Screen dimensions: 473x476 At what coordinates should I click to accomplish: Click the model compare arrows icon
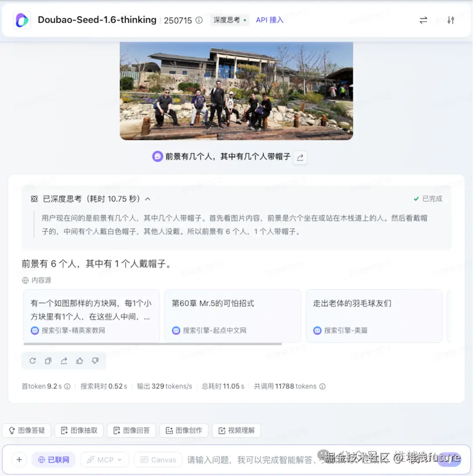[x=423, y=20]
